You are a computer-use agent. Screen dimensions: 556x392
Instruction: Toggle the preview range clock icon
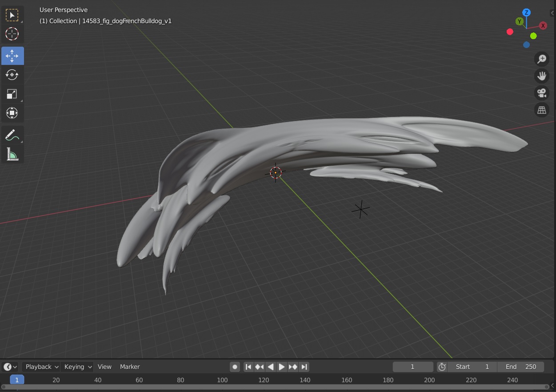click(442, 367)
